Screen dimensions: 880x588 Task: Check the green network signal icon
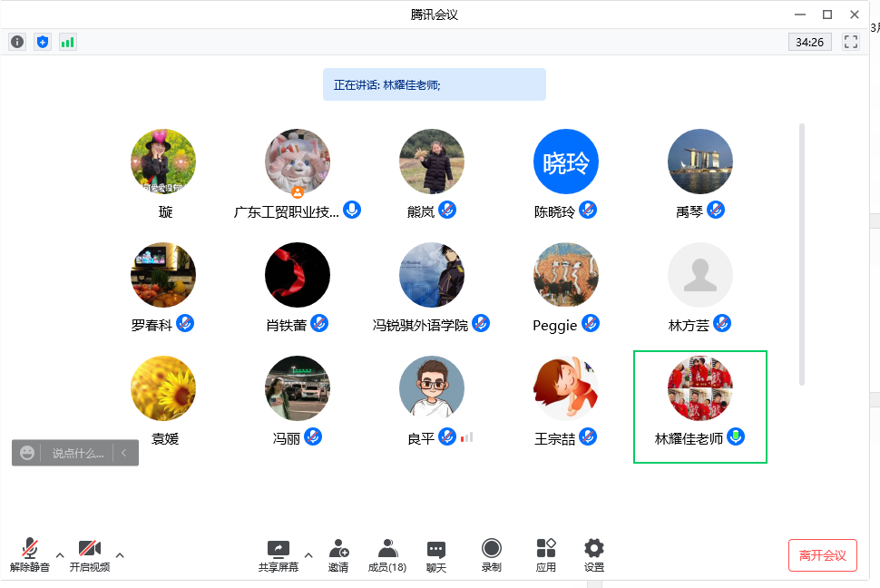point(67,42)
